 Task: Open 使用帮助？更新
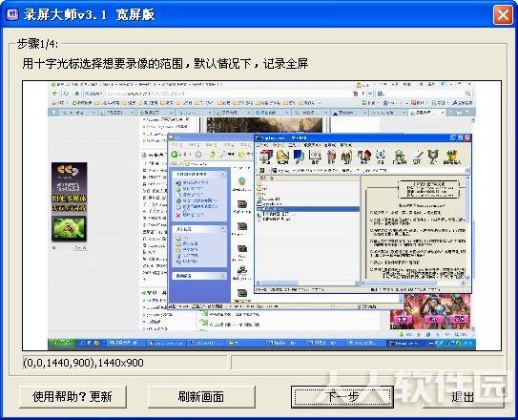(73, 396)
